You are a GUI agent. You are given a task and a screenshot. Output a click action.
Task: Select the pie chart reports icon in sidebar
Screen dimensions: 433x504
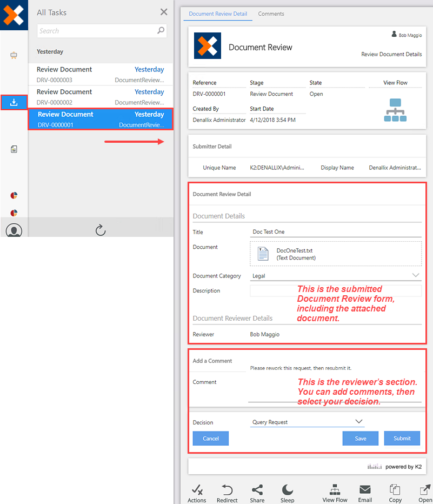click(x=14, y=195)
